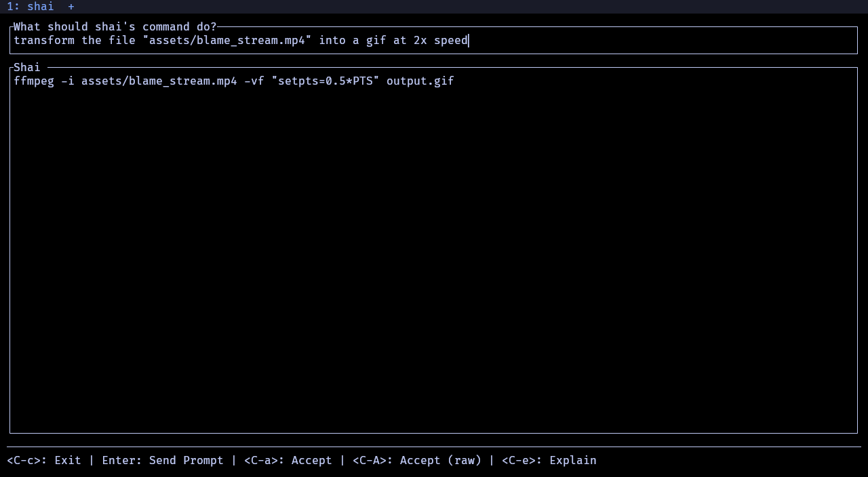Click "output.gif" in the generated command
Image resolution: width=868 pixels, height=477 pixels.
tap(420, 81)
